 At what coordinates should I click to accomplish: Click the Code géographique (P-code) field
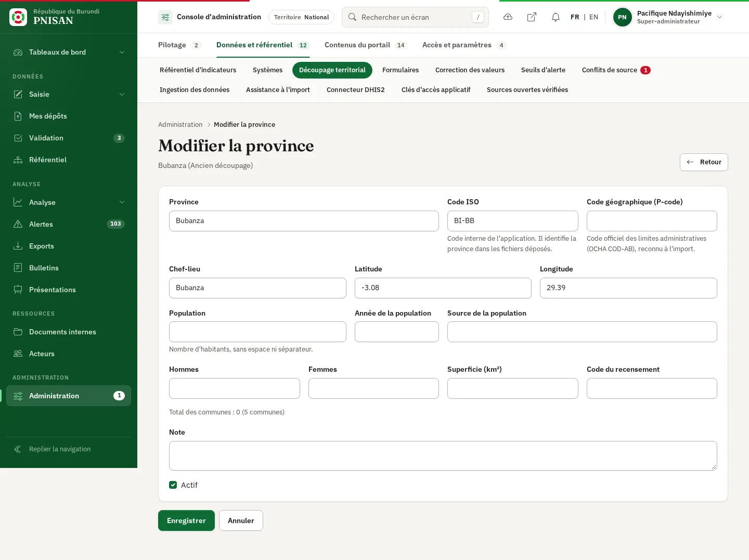coord(652,221)
